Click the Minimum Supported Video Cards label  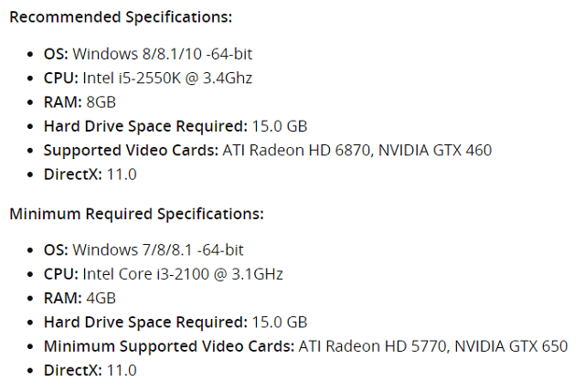pyautogui.click(x=169, y=346)
